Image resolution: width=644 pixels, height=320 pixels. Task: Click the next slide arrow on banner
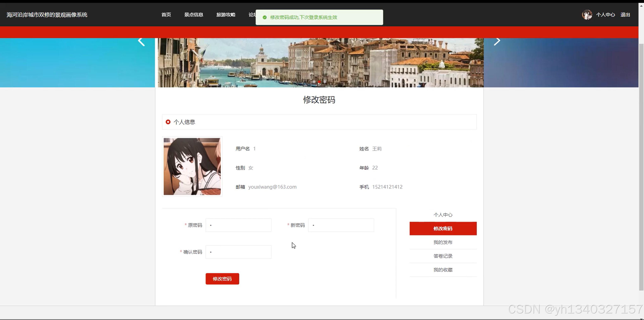point(497,42)
